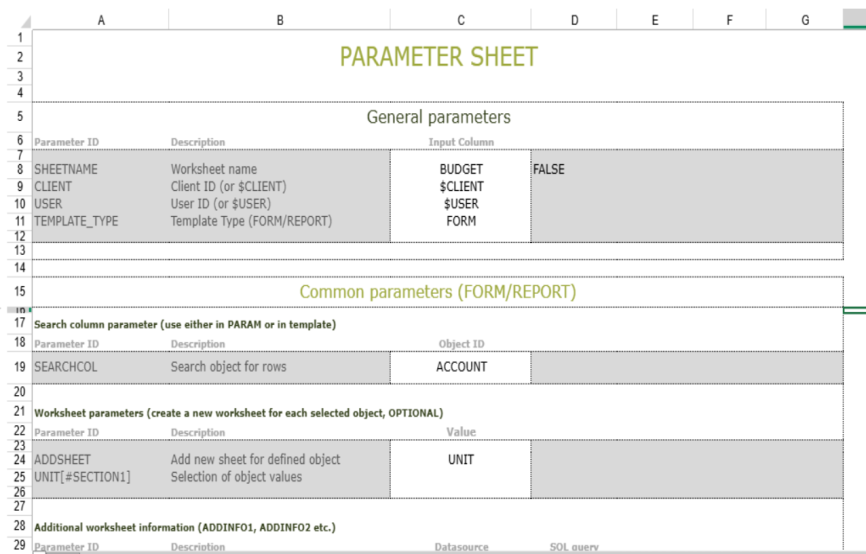Click Common parameters (FORM/REPORT) heading
866x554 pixels.
point(438,292)
